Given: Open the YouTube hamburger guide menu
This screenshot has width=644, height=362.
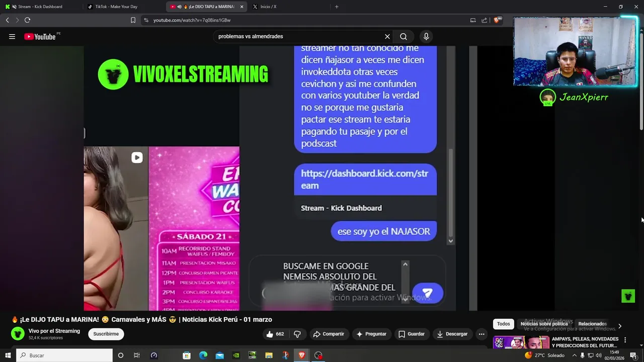Looking at the screenshot, I should 12,37.
